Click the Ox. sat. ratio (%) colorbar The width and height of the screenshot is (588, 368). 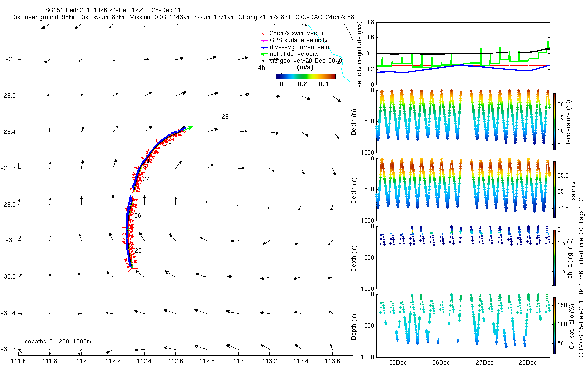[555, 325]
